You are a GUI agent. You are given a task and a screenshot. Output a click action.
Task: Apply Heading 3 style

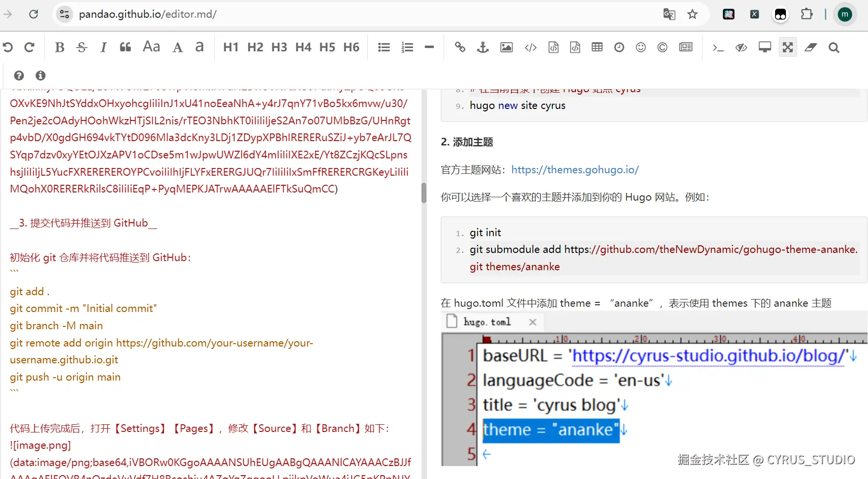coord(279,47)
